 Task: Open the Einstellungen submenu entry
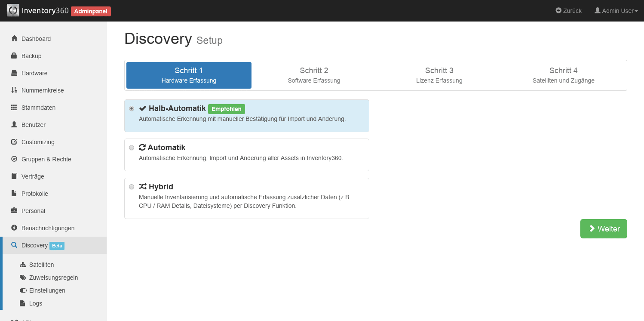pos(47,290)
